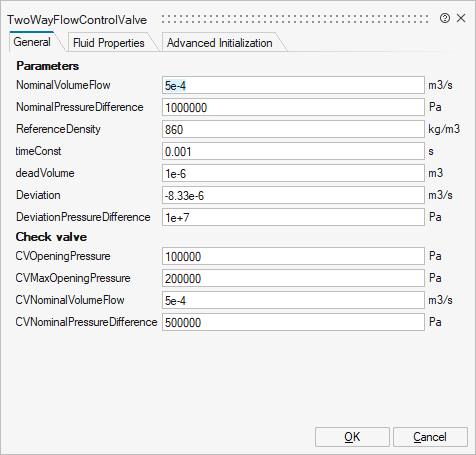Click the timeConst label
The width and height of the screenshot is (476, 455).
coord(38,151)
